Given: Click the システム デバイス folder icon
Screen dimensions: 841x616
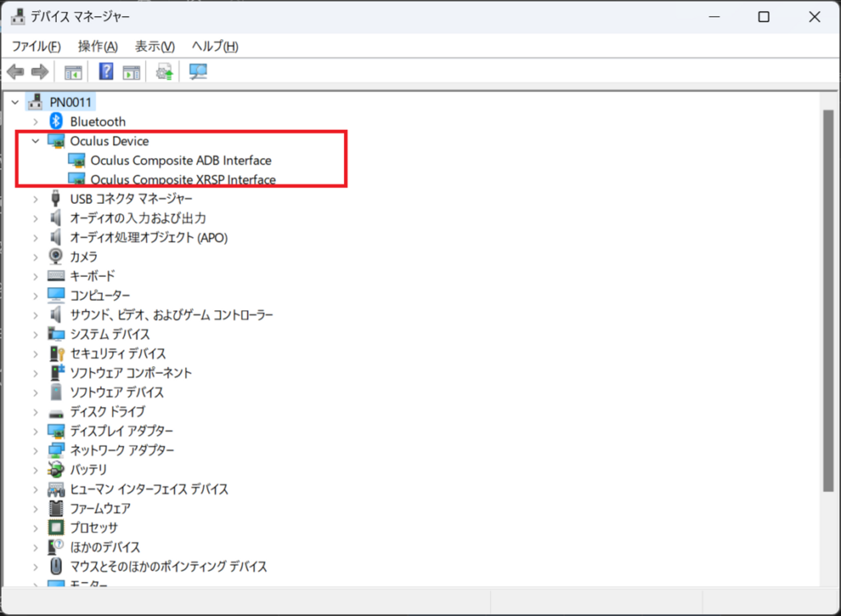Looking at the screenshot, I should coord(56,334).
